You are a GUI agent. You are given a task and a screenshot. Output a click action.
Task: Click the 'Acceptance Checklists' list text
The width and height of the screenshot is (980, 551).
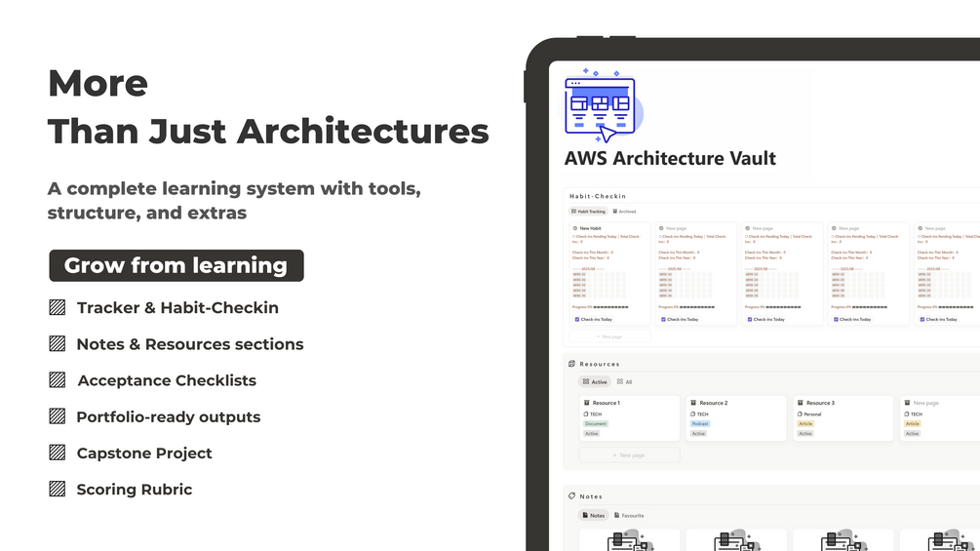click(167, 380)
